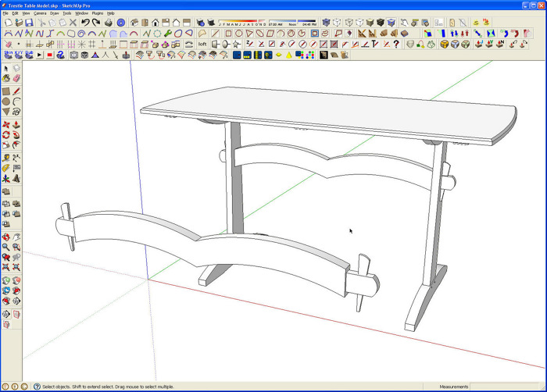Screen dimensions: 547x392
Task: Switch to Front house view
Action: click(156, 23)
